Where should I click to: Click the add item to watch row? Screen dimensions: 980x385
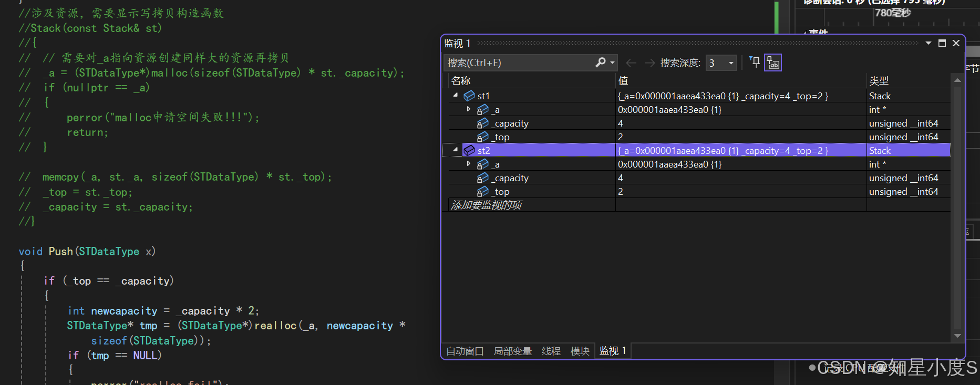(486, 205)
